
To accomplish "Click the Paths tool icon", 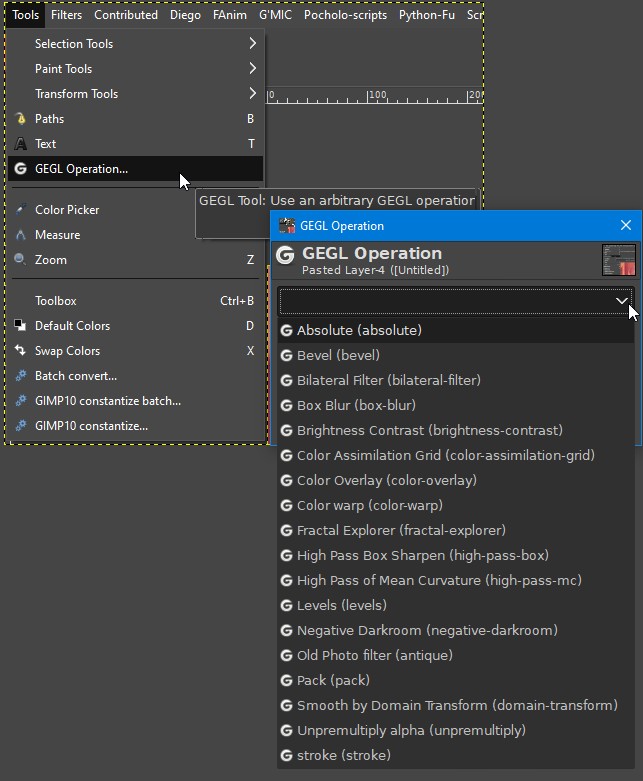I will (x=20, y=119).
